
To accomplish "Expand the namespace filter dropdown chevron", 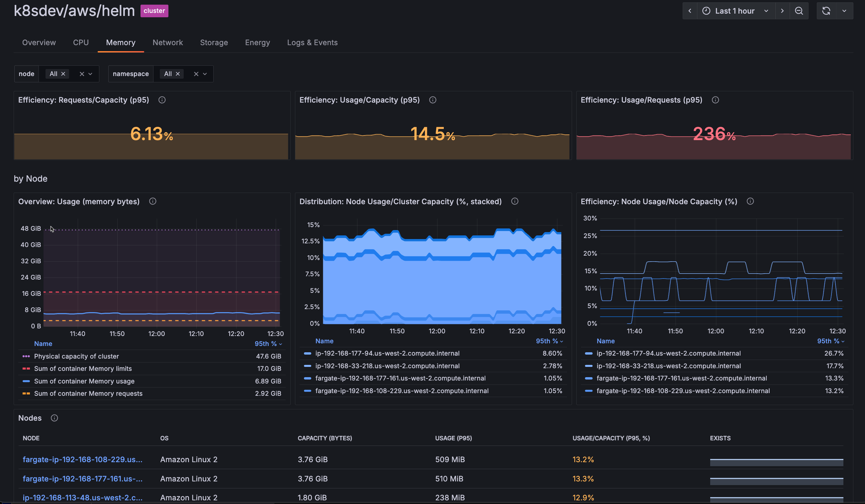I will (205, 74).
